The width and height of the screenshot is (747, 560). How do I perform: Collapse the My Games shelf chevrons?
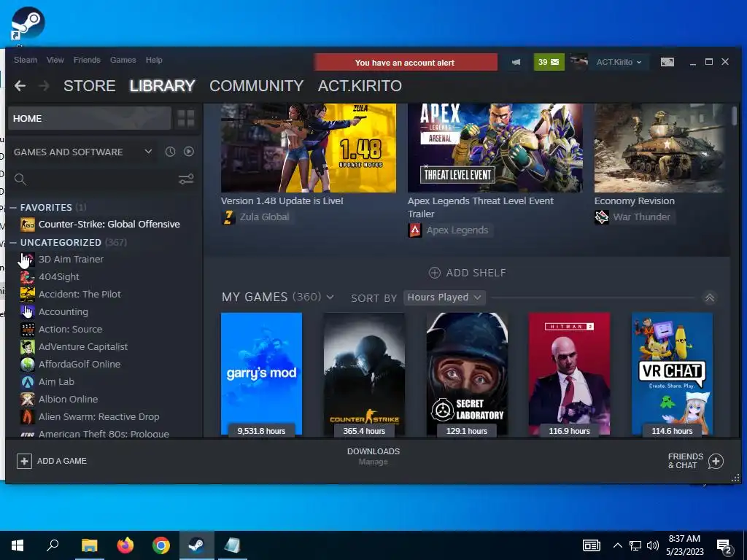(x=709, y=297)
